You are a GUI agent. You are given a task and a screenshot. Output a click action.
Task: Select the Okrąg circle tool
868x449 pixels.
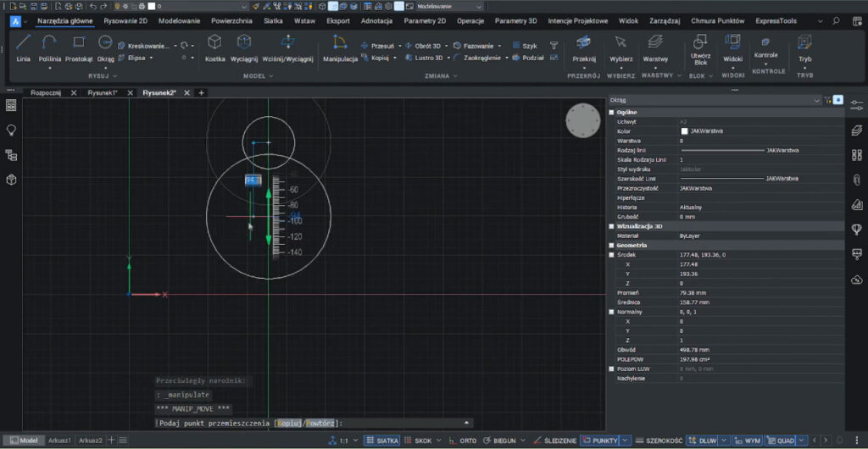105,48
